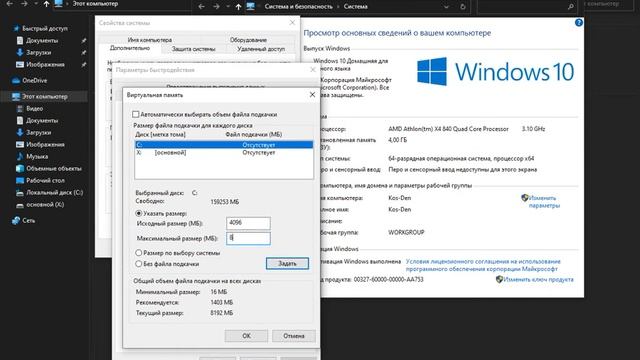Image resolution: width=640 pixels, height=360 pixels.
Task: Click Up arrow in Система window toolbar
Action: 238,7
